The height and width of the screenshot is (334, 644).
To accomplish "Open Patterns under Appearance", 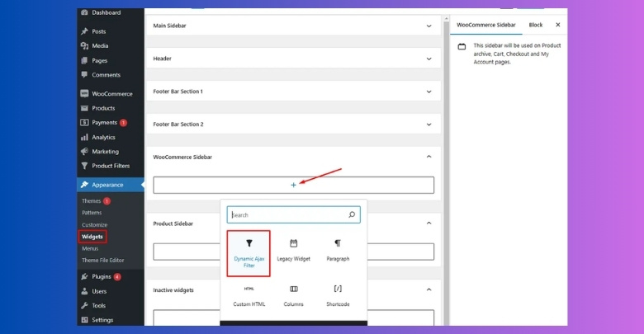I will pos(92,213).
